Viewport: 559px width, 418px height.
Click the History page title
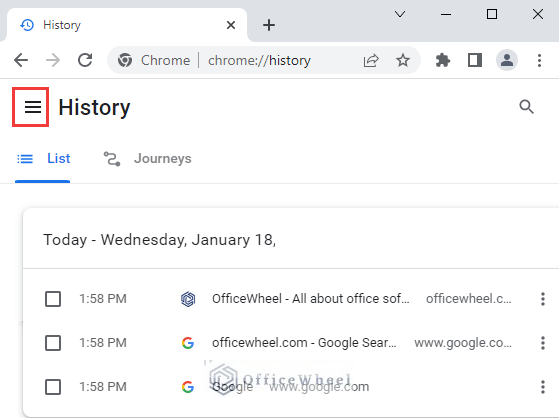click(x=94, y=107)
